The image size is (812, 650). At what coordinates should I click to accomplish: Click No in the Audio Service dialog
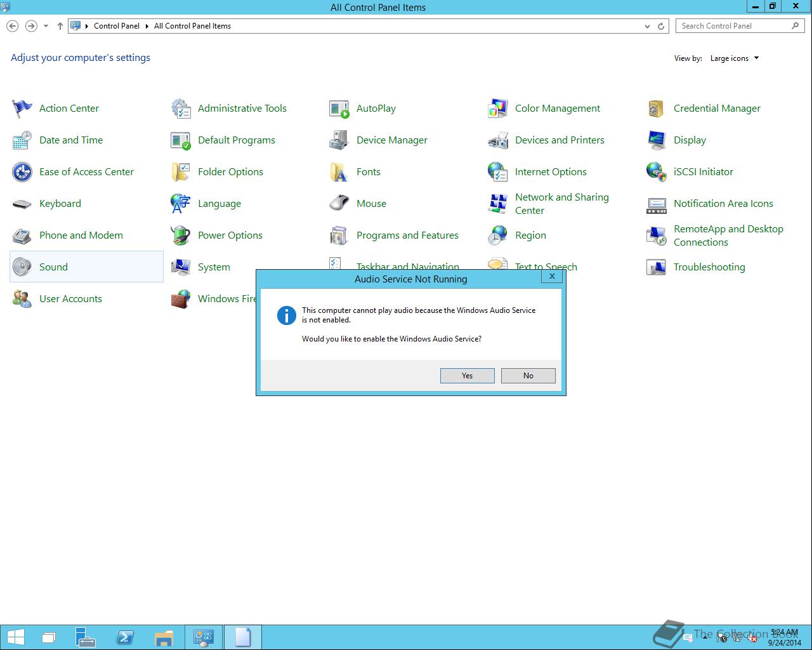point(528,376)
